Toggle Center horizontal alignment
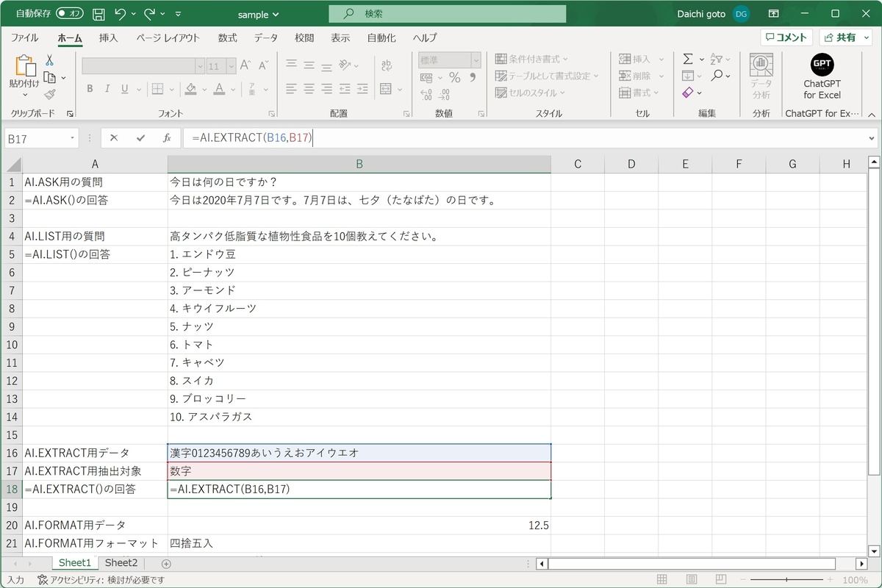The height and width of the screenshot is (588, 882). [309, 89]
